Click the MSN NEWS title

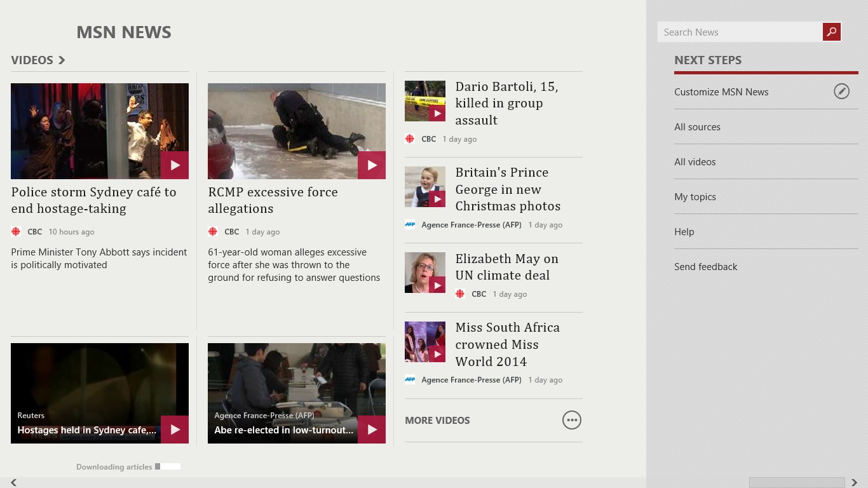[x=124, y=32]
